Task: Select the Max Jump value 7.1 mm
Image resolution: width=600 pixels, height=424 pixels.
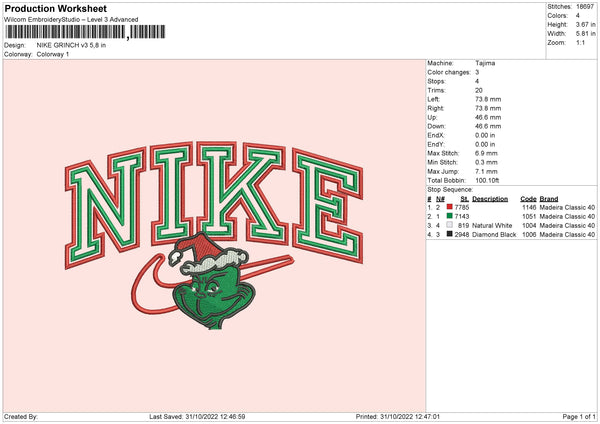Action: tap(486, 171)
